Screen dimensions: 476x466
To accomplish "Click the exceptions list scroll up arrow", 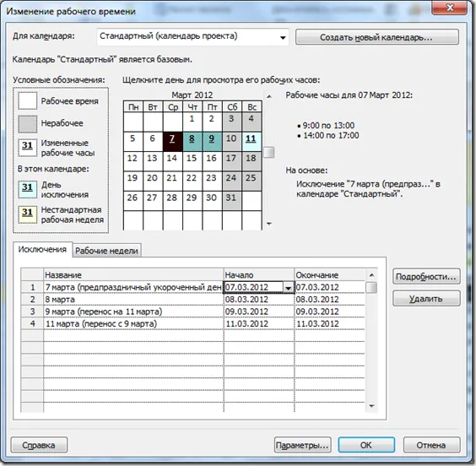I will coord(371,275).
